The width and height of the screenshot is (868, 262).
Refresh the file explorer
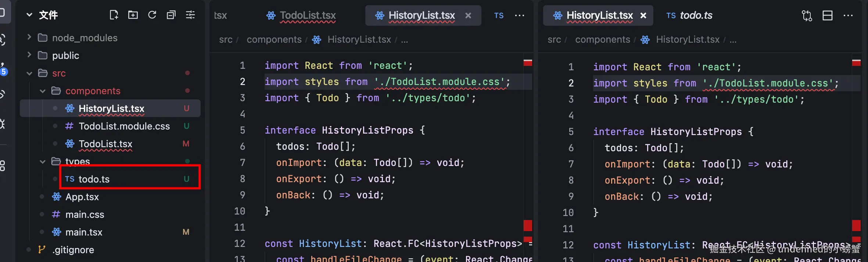pyautogui.click(x=152, y=15)
